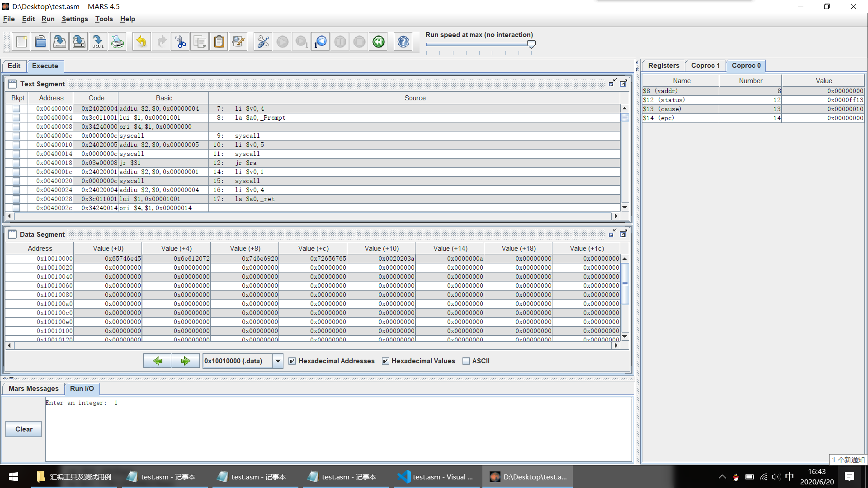The width and height of the screenshot is (868, 488).
Task: Click the Undo last step (backstep) icon
Action: [x=321, y=42]
